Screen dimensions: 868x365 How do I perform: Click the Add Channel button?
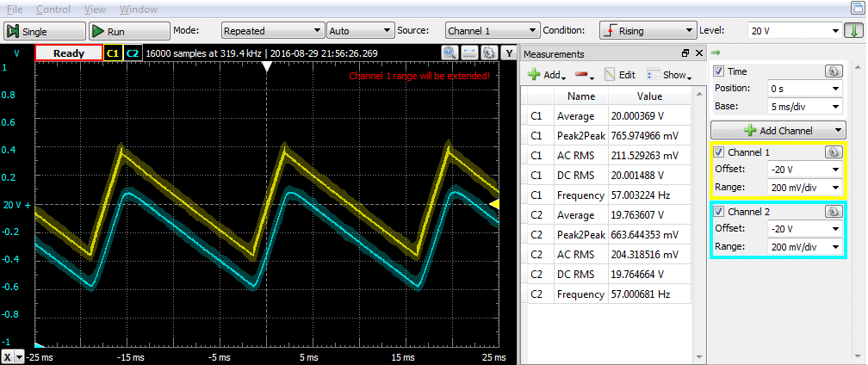click(x=778, y=131)
